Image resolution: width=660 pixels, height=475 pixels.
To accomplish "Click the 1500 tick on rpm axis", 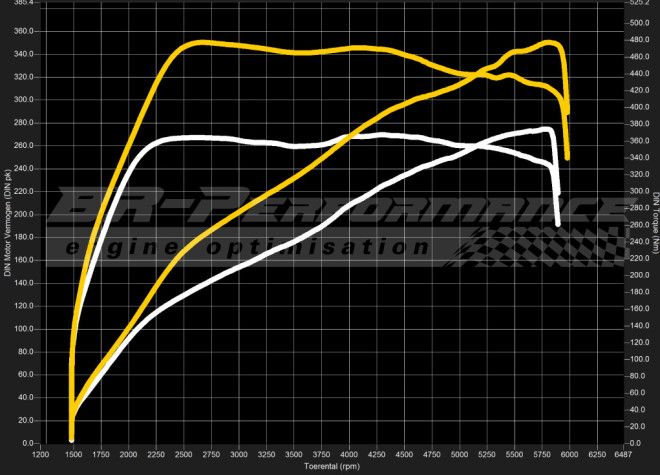I will coord(73,453).
